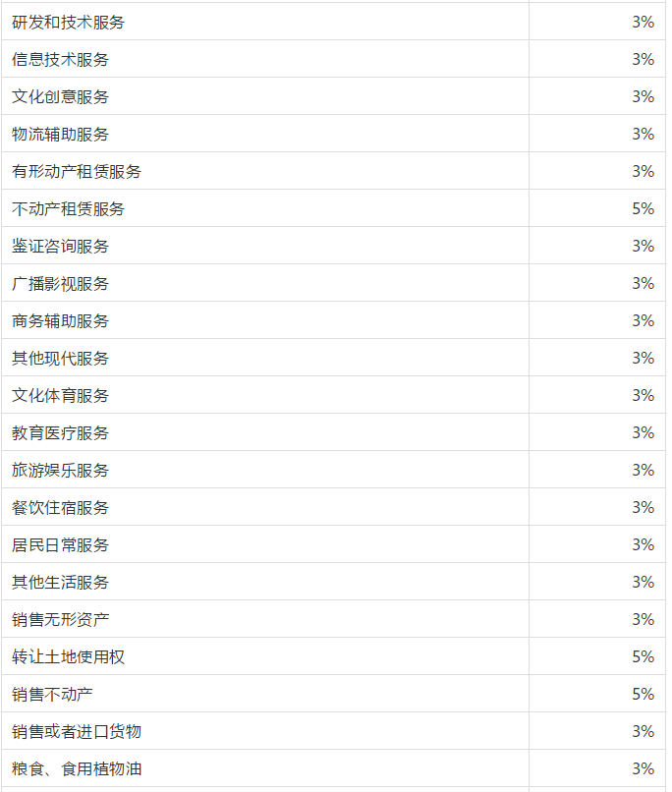Screen dimensions: 672x792
Task: Click the 有形动产租赁服务 cell
Action: pos(77,171)
